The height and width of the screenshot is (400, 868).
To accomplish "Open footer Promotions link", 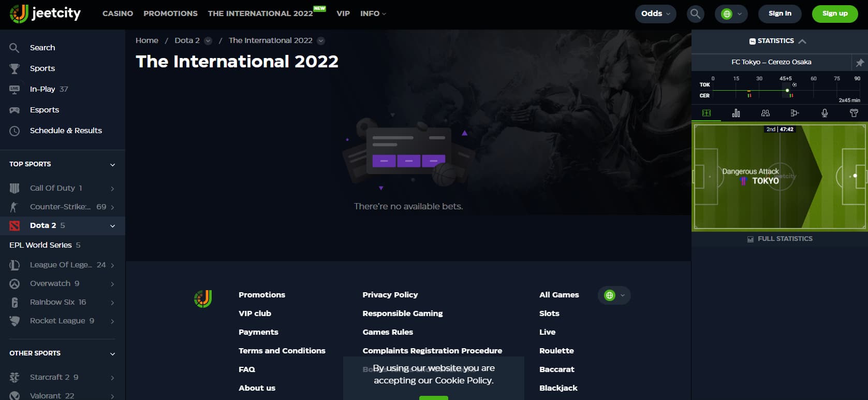I will 262,295.
